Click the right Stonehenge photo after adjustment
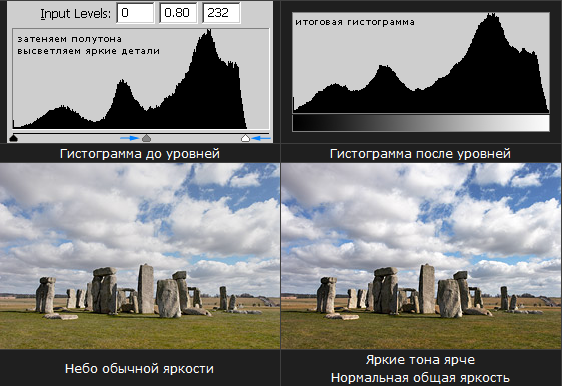This screenshot has width=562, height=386. pos(422,256)
